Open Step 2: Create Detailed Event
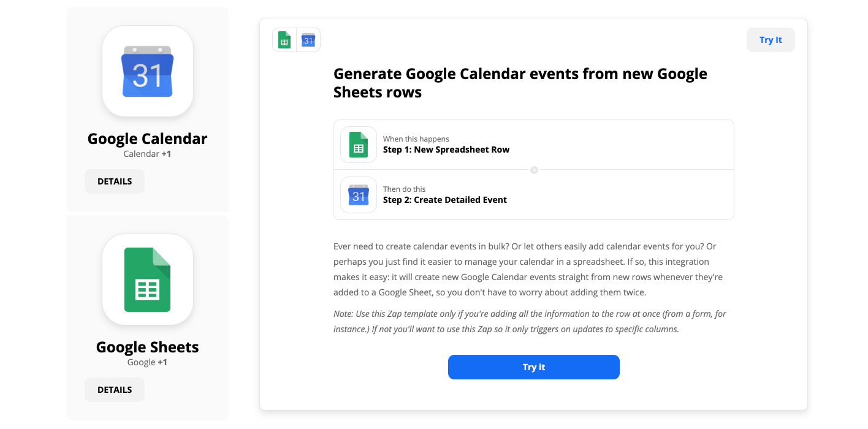The height and width of the screenshot is (429, 868). [x=445, y=199]
